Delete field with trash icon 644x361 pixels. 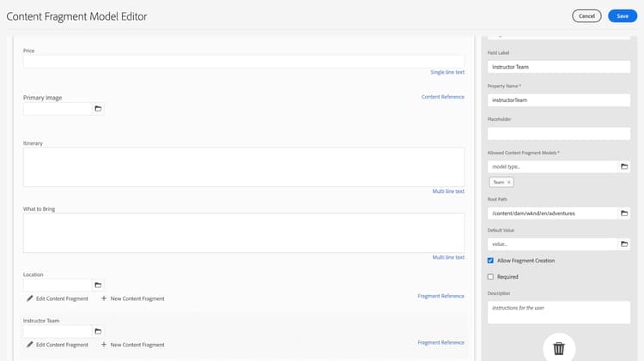pyautogui.click(x=559, y=348)
